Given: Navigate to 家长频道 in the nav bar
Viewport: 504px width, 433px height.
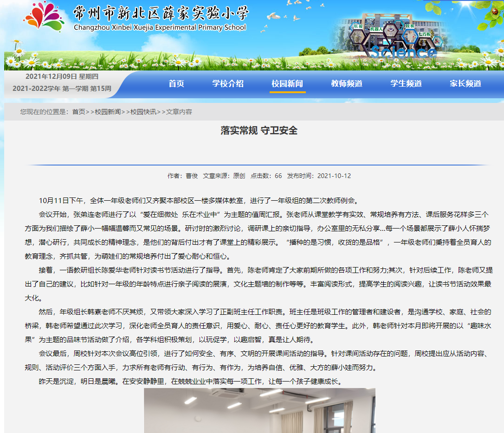Looking at the screenshot, I should [465, 83].
